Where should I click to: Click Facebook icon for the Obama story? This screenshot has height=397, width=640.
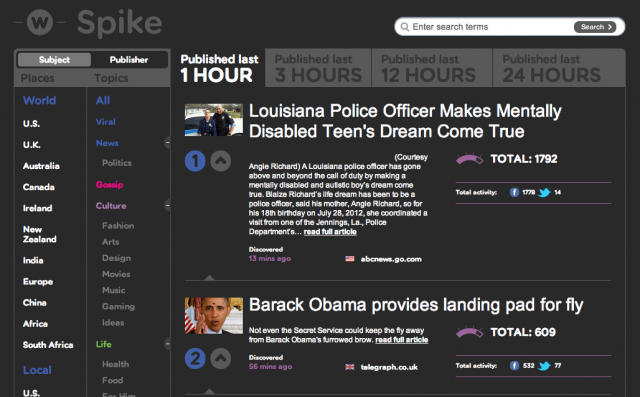[514, 366]
